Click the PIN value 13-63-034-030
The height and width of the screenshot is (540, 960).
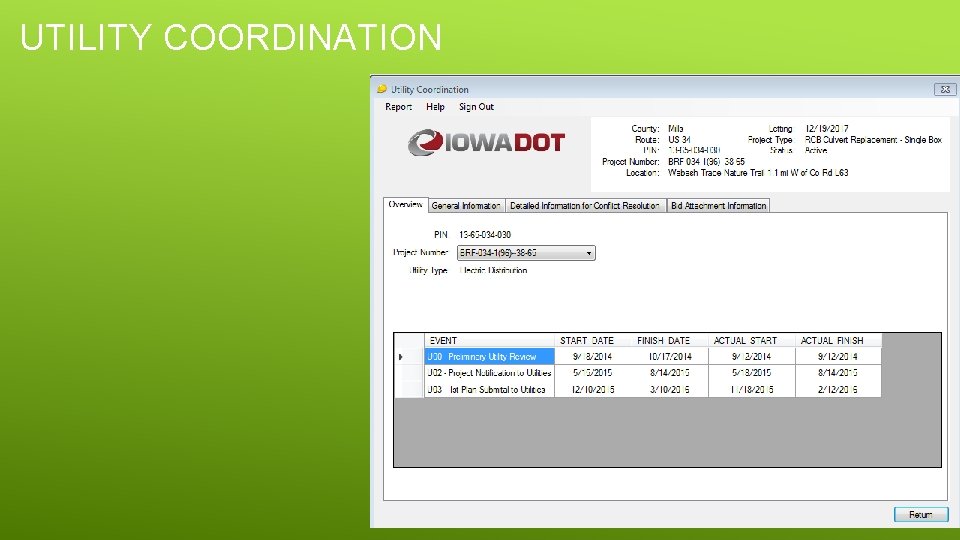(x=485, y=234)
